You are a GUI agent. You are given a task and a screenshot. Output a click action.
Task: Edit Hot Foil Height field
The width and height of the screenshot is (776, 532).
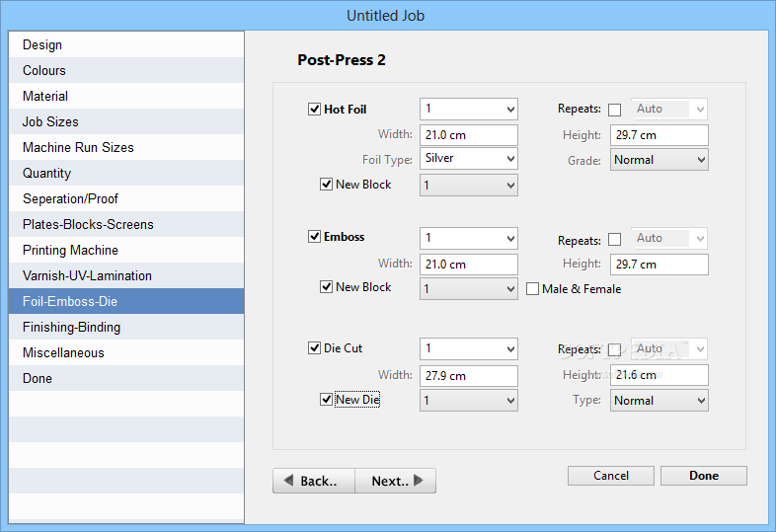[x=660, y=135]
